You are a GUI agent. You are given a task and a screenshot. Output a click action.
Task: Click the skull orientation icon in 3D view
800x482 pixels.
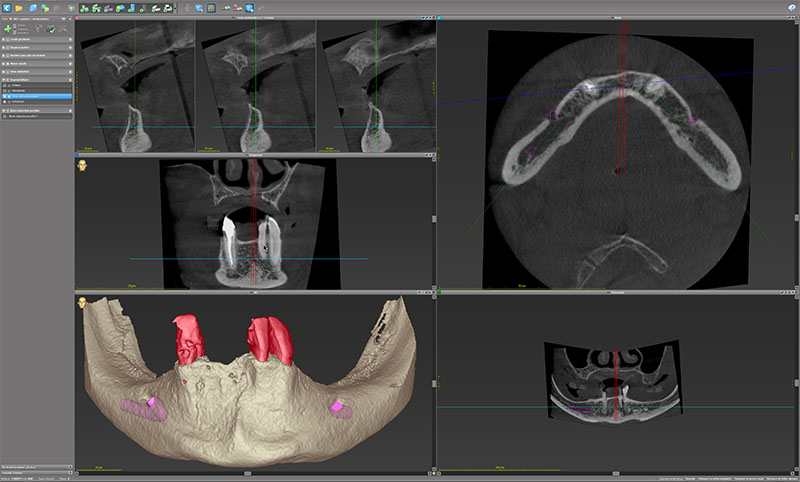coord(82,302)
